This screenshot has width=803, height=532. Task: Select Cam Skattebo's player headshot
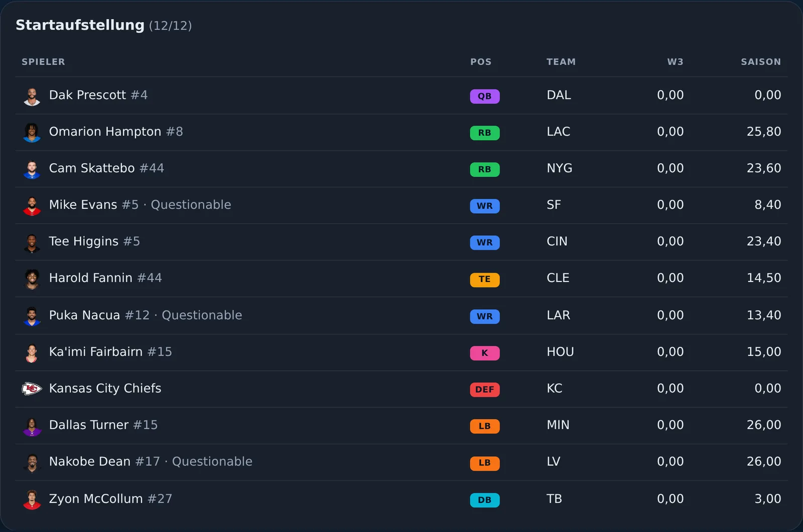tap(32, 169)
